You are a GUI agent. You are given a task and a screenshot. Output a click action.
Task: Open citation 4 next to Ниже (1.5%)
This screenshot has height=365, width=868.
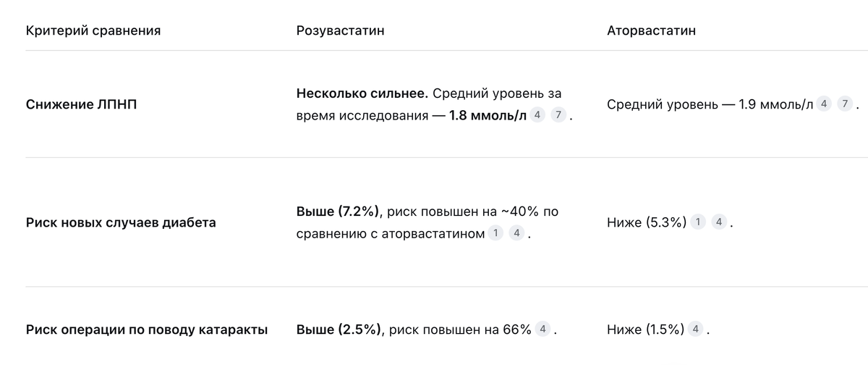pyautogui.click(x=695, y=330)
